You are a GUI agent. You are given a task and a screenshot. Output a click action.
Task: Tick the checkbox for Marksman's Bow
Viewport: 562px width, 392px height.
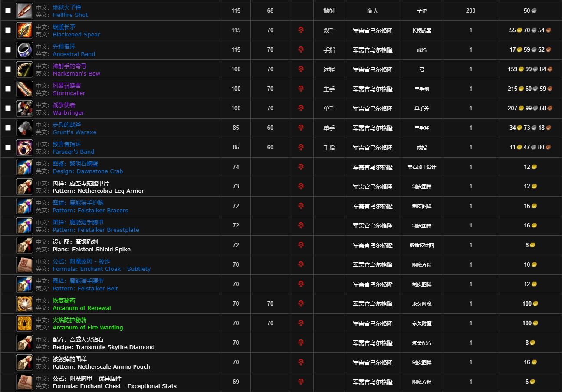(x=8, y=69)
